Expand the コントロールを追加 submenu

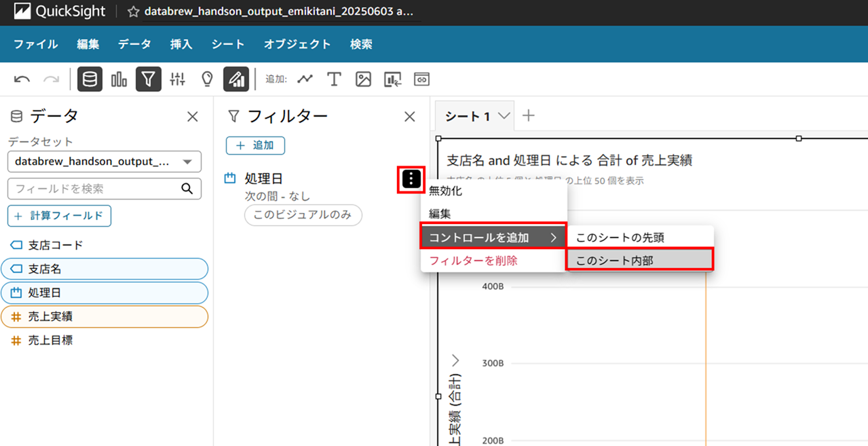493,238
